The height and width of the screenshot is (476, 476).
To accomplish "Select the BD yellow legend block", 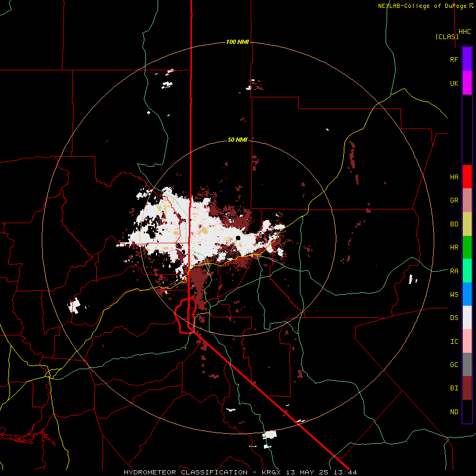I will [x=467, y=224].
